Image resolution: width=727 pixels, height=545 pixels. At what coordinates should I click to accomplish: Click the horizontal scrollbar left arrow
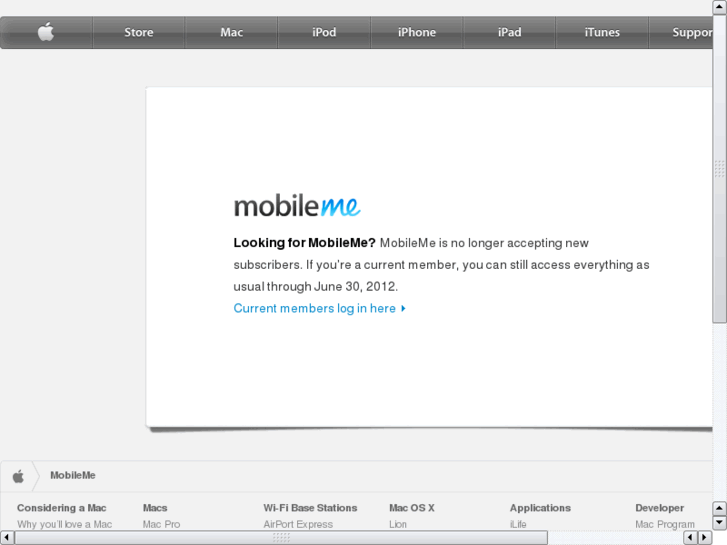click(x=6, y=538)
